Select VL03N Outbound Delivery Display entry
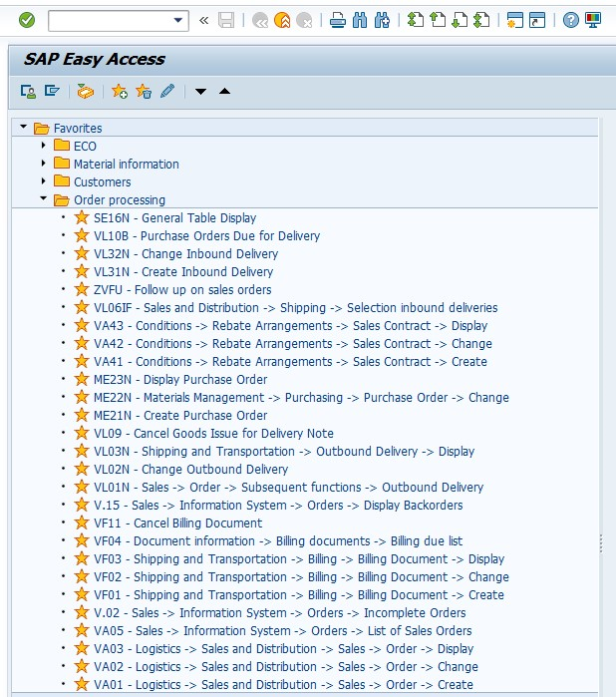The width and height of the screenshot is (616, 697). coord(284,452)
